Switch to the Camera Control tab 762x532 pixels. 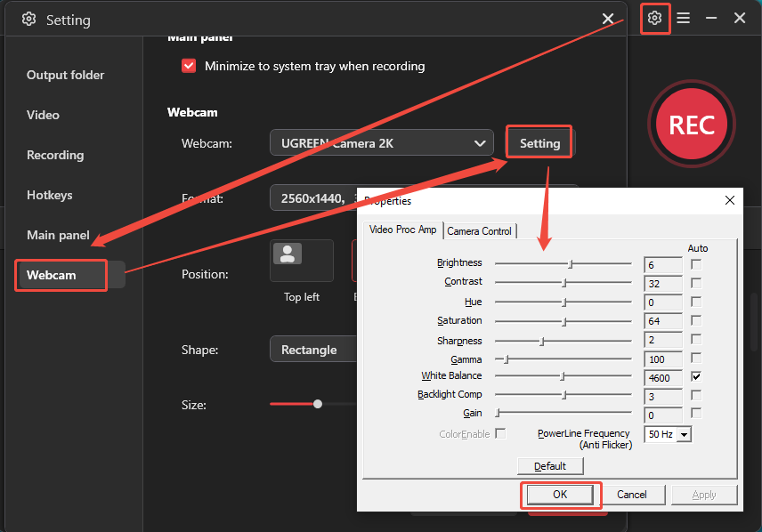[480, 230]
